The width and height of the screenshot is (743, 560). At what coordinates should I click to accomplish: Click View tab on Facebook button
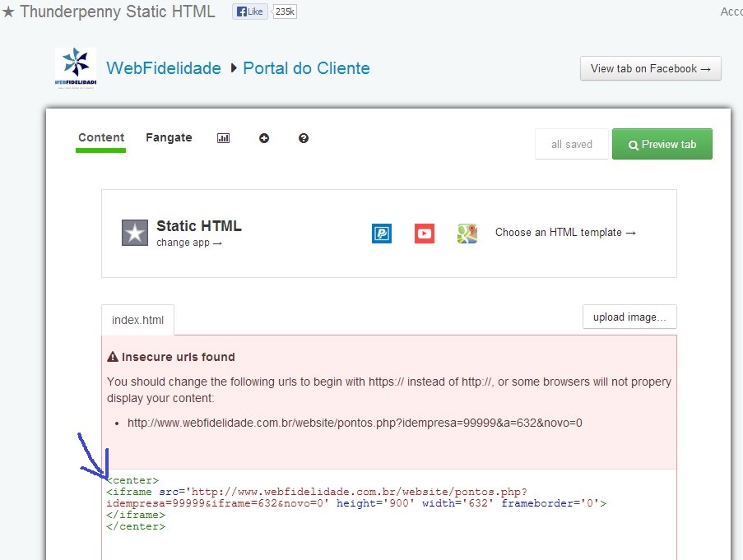pyautogui.click(x=651, y=68)
